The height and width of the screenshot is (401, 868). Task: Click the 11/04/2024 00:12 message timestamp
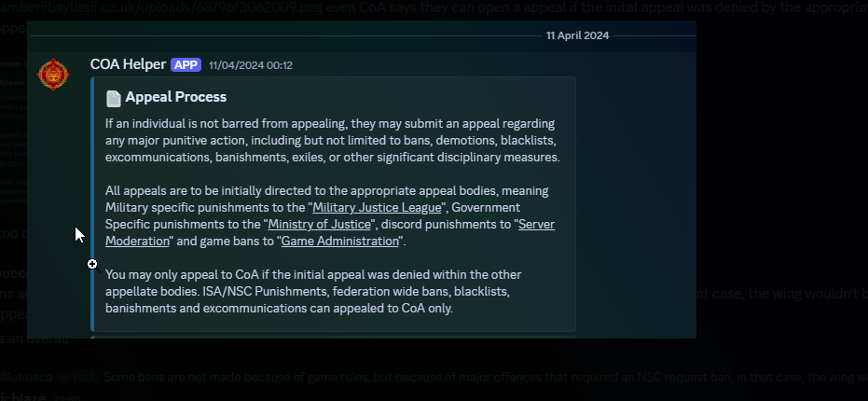pyautogui.click(x=251, y=65)
